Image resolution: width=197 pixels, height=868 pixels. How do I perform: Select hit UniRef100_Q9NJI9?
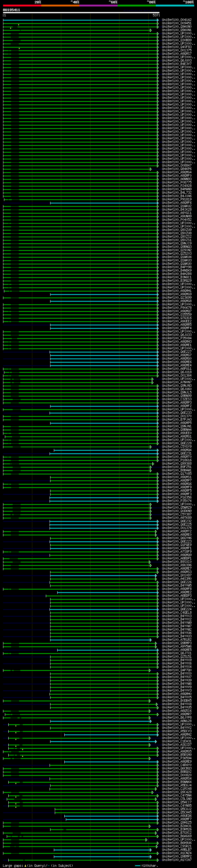[177, 243]
